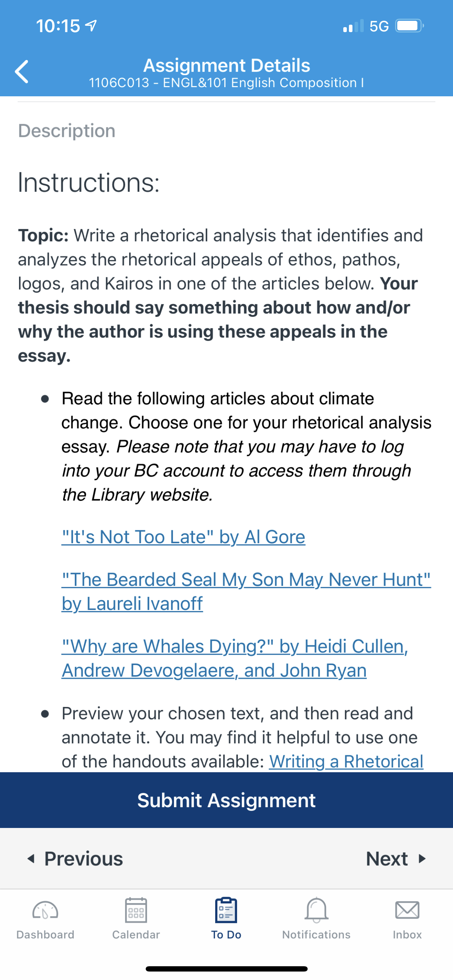Tap the Assignment Details header title

(x=227, y=65)
